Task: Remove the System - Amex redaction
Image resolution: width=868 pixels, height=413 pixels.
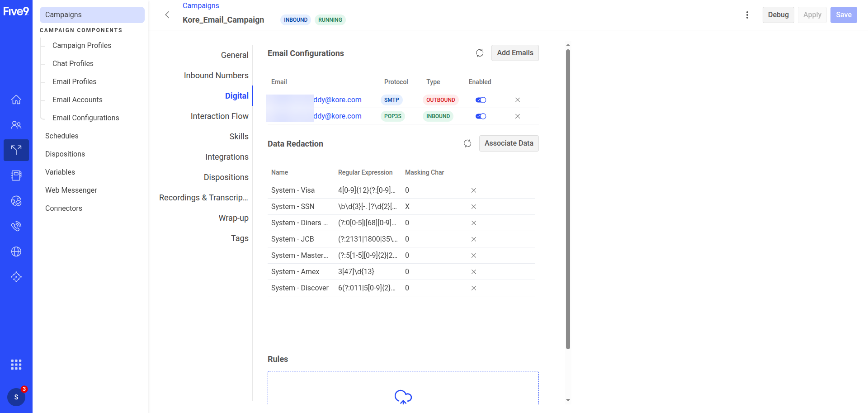Action: pyautogui.click(x=474, y=272)
